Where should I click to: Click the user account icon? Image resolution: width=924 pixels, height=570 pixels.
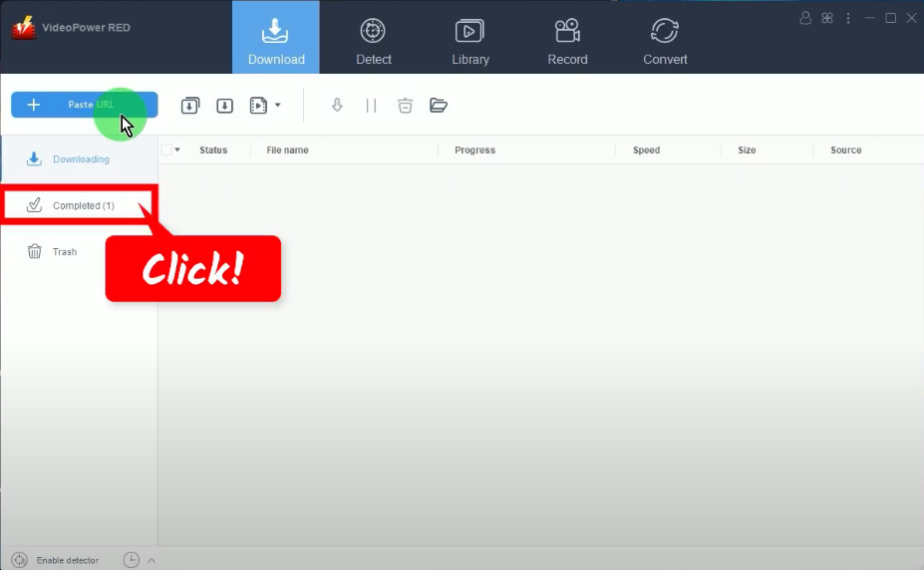click(805, 18)
